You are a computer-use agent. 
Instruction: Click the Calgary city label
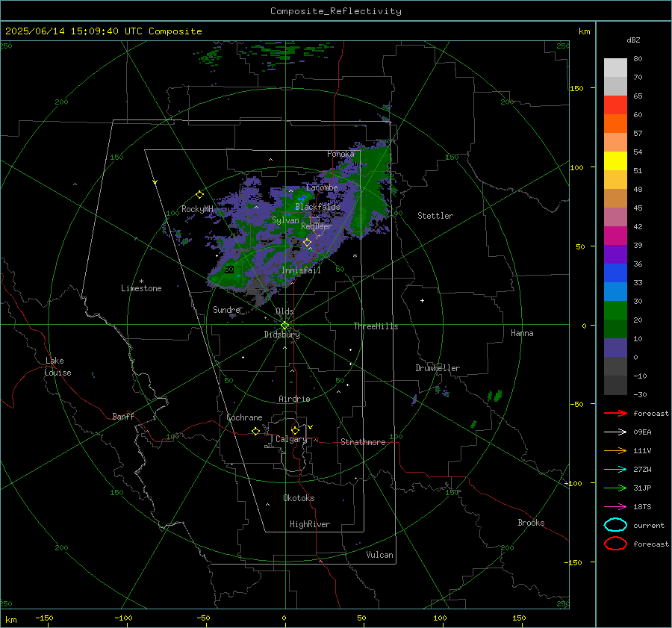tap(291, 439)
